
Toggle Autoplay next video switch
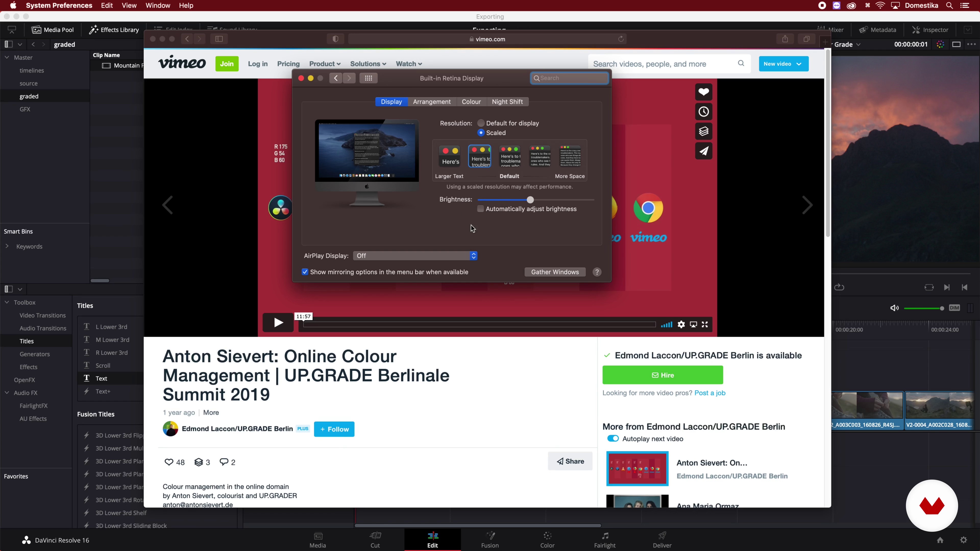tap(613, 439)
